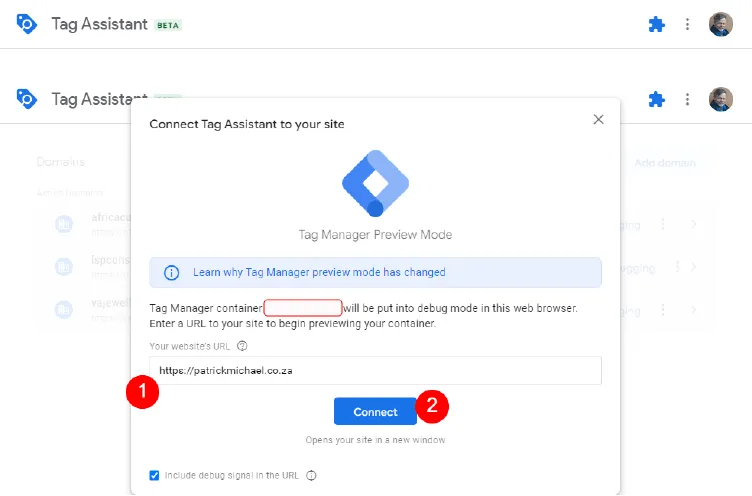Open first domain row's three-dot menu
Screen dimensions: 752x496
click(663, 224)
